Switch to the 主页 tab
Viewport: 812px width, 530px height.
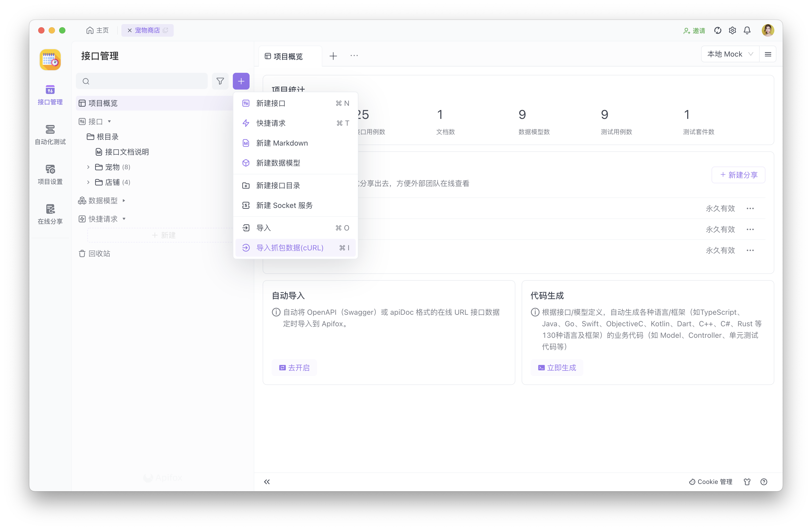pyautogui.click(x=97, y=30)
